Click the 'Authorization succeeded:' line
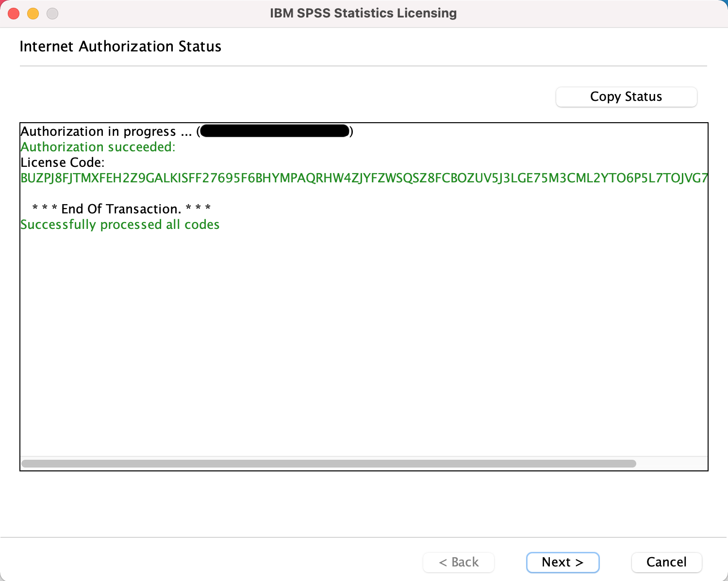This screenshot has width=728, height=581. point(98,147)
